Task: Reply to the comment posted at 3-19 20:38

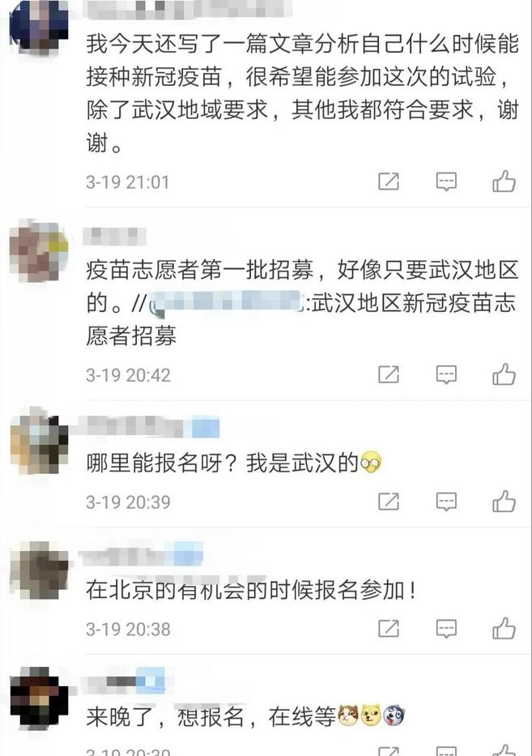Action: click(446, 629)
